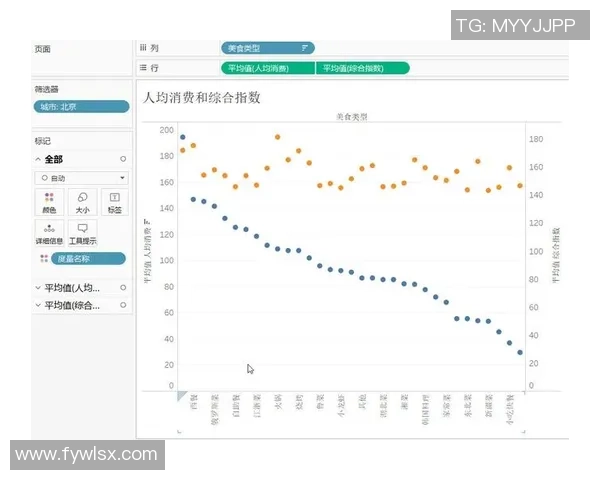This screenshot has height=480, width=600.
Task: Click the 火锅 category axis label
Action: pos(278,402)
